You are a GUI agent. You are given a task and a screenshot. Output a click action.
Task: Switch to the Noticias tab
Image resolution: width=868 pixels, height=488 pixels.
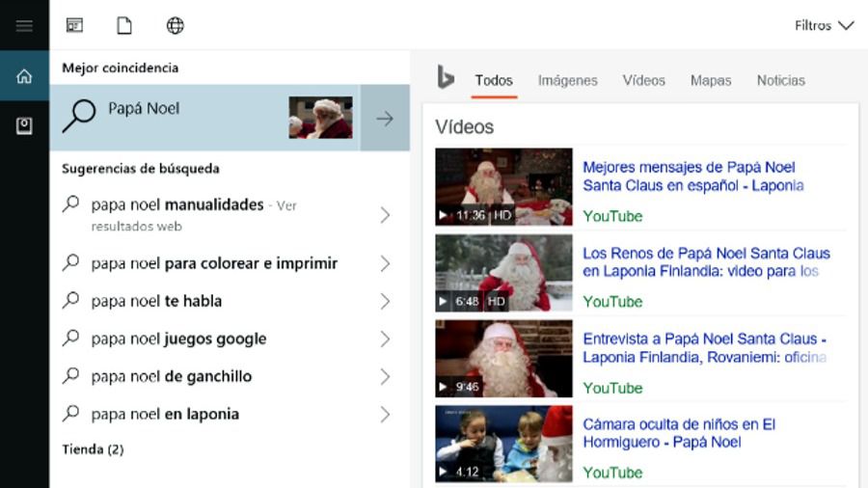click(780, 81)
